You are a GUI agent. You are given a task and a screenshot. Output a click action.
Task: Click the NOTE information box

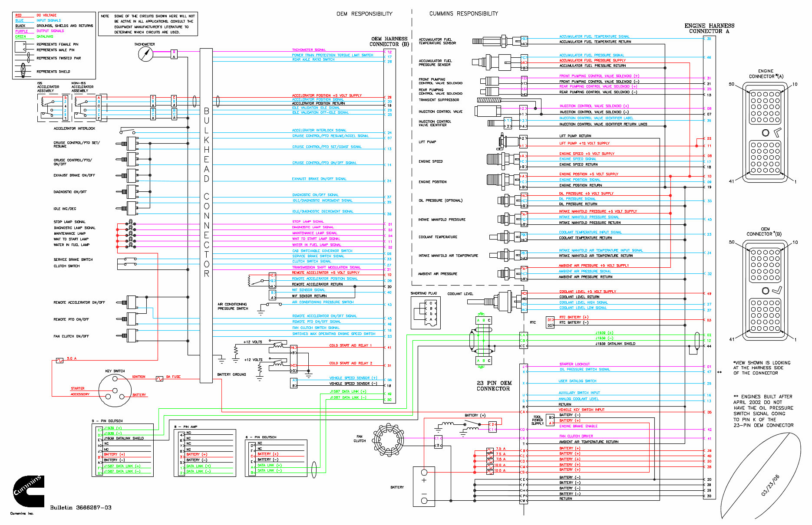coord(148,23)
